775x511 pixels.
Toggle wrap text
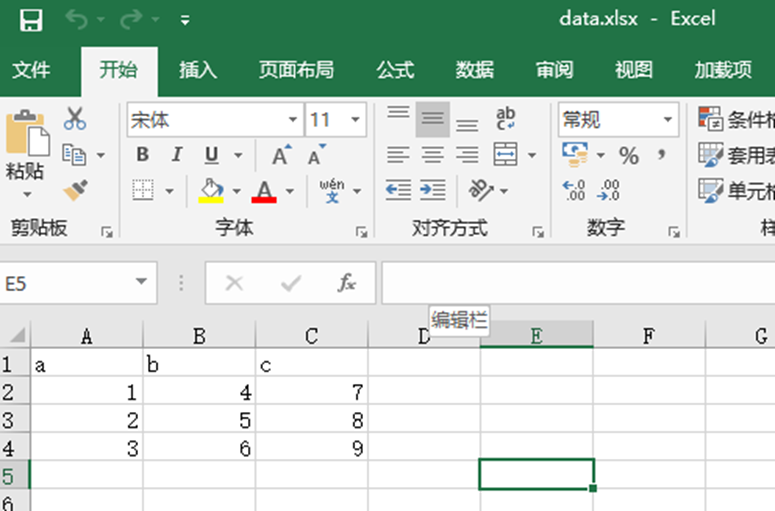[505, 119]
